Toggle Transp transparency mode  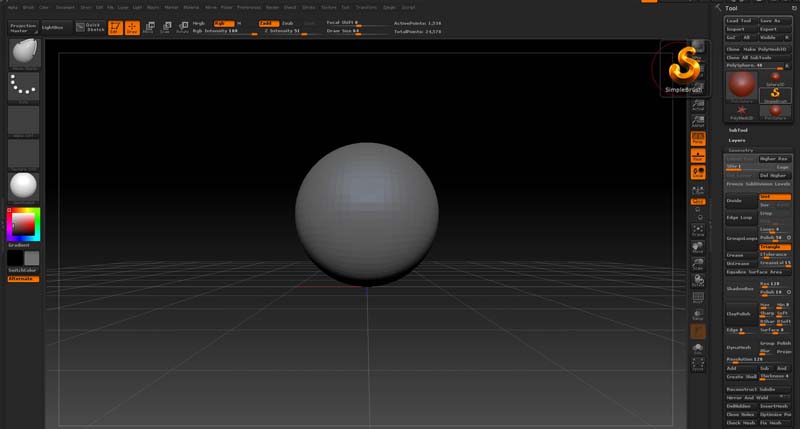click(x=698, y=314)
